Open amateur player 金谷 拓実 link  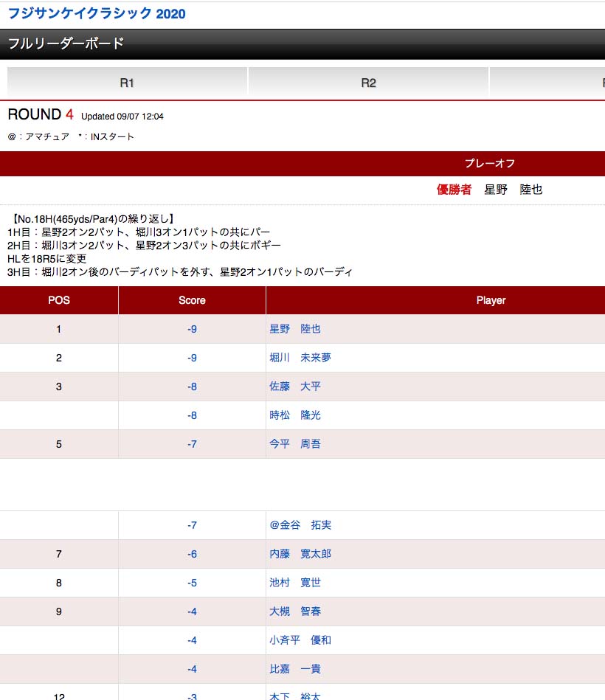pyautogui.click(x=300, y=525)
